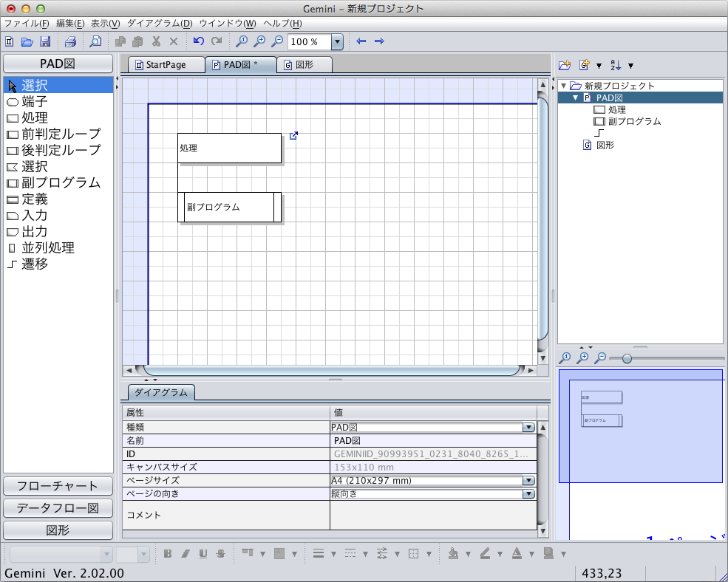Image resolution: width=728 pixels, height=582 pixels.
Task: Open the new diagram type dropdown arrow
Action: [x=599, y=66]
